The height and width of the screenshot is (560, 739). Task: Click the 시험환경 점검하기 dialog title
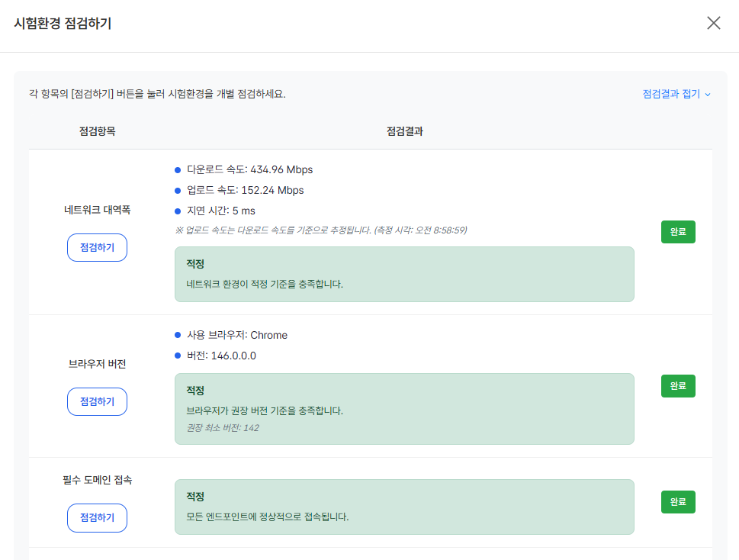62,22
